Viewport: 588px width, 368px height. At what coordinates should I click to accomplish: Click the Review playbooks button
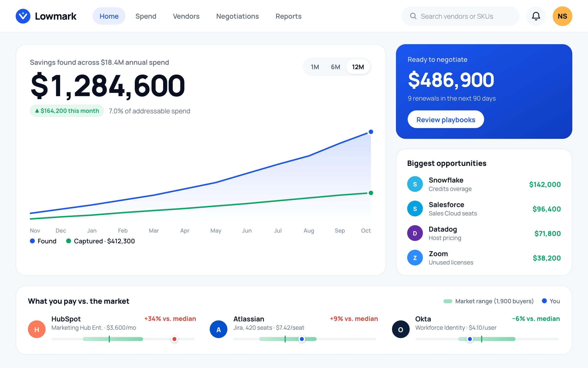click(446, 119)
